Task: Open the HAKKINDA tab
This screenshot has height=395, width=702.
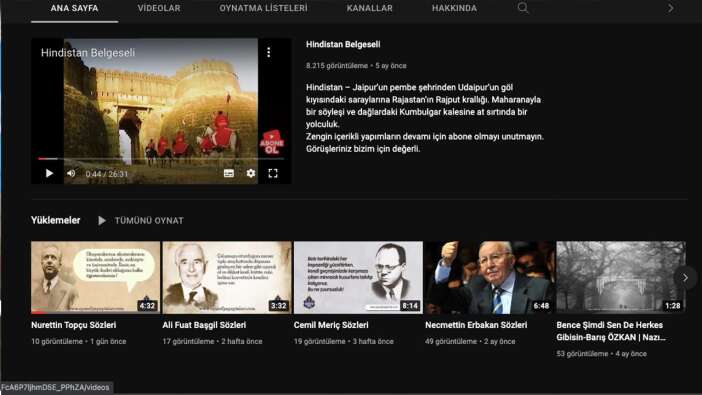Action: (x=454, y=9)
